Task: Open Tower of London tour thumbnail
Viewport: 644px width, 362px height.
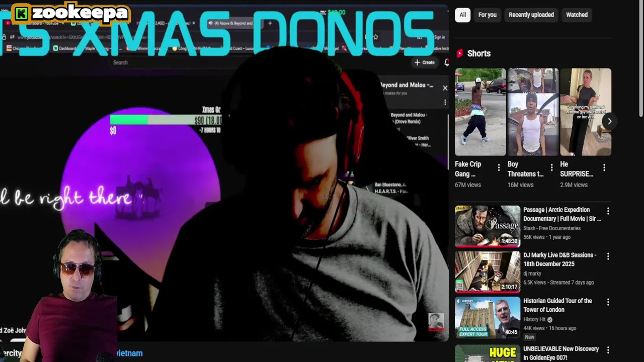Action: (488, 317)
